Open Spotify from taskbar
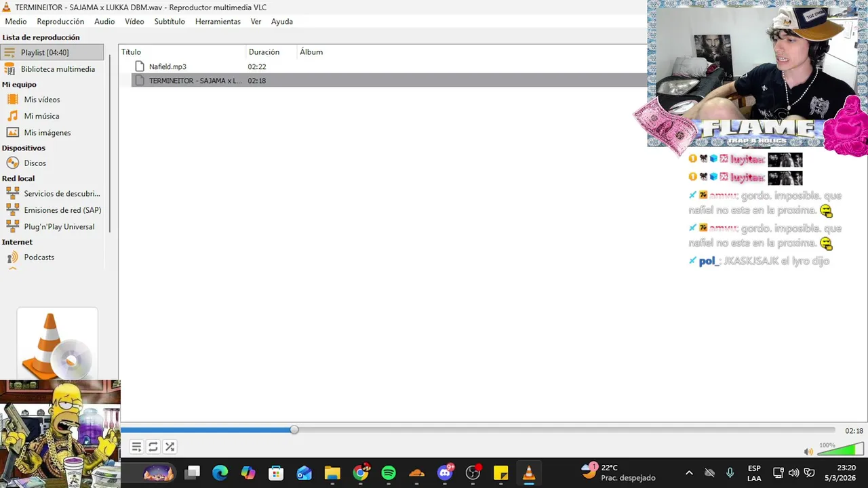The image size is (868, 488). pos(389,472)
